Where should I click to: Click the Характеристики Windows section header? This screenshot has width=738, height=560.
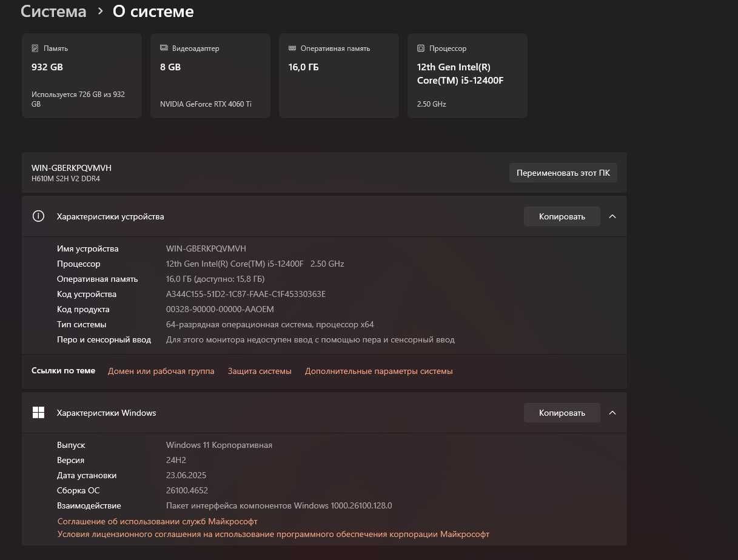click(324, 413)
